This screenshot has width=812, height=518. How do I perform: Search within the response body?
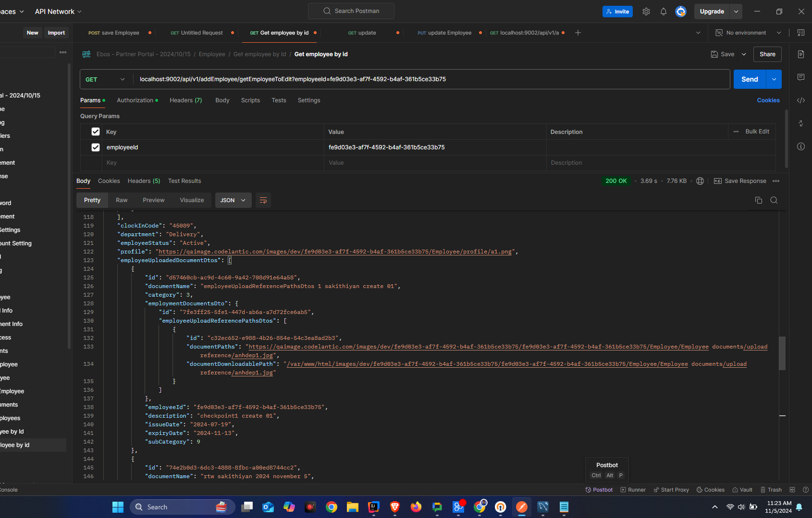point(774,200)
